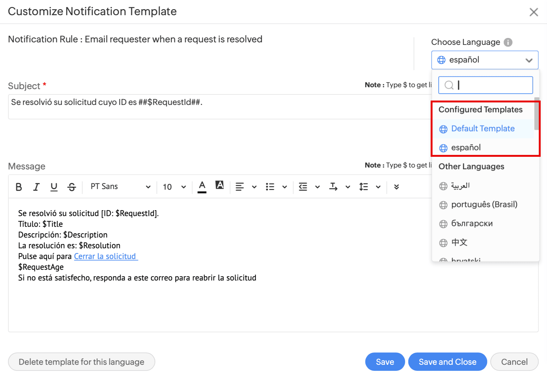Click the text alignment icon
Viewport: 547px width, 392px height.
[x=240, y=187]
